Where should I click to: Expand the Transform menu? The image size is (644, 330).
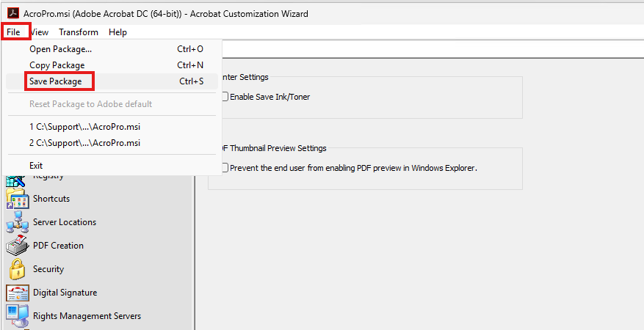point(79,32)
